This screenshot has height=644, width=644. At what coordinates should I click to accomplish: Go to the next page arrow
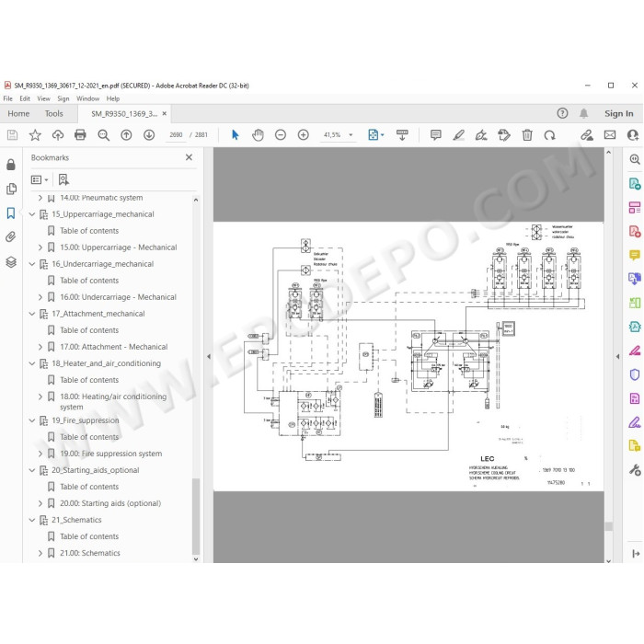149,134
